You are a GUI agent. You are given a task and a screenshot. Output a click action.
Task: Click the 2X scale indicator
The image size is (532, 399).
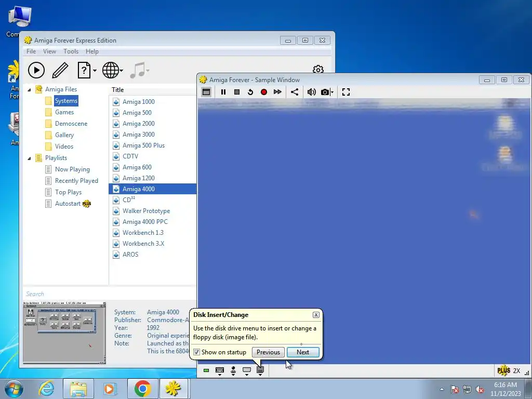pos(516,370)
